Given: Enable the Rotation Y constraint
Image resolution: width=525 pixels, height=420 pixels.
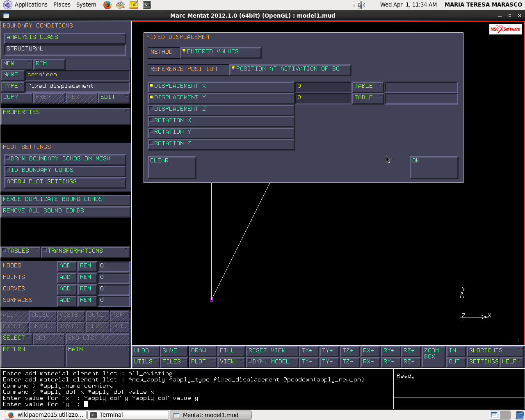Looking at the screenshot, I should pyautogui.click(x=221, y=132).
